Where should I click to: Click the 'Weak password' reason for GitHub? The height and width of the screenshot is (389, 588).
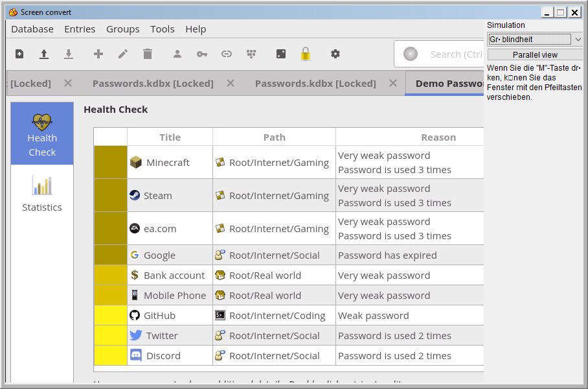click(374, 315)
